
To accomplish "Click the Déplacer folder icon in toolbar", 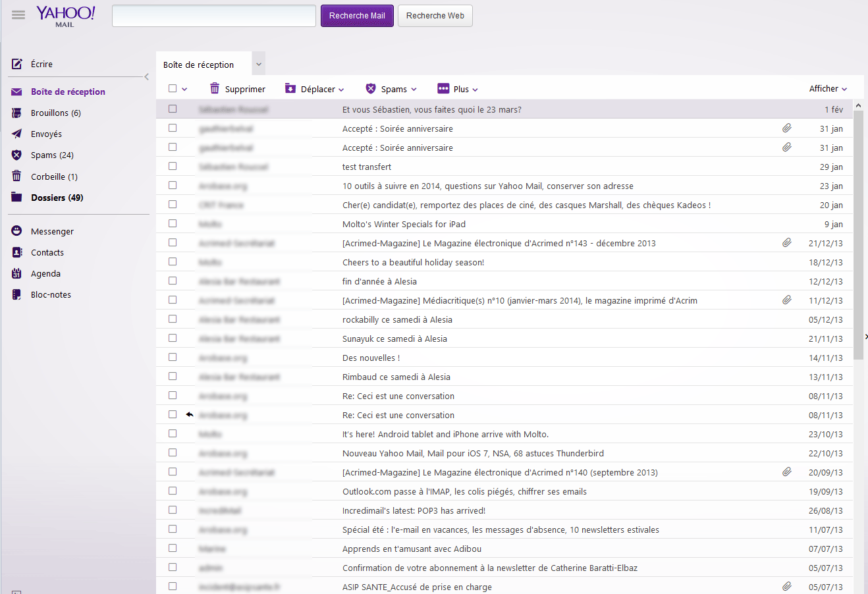I will pos(290,88).
